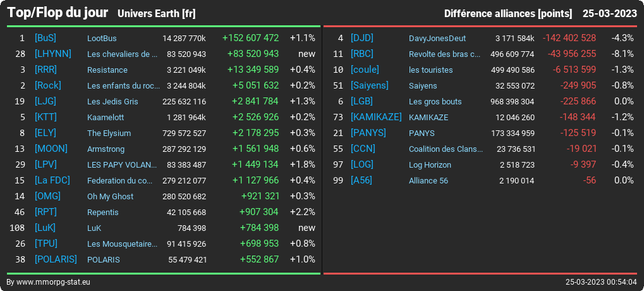
Task: Click the [DJD] alliance tag
Action: tap(362, 38)
